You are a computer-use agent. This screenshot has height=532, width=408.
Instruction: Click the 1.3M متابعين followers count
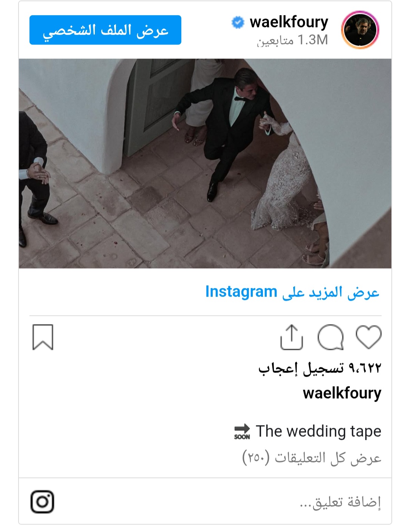[292, 40]
